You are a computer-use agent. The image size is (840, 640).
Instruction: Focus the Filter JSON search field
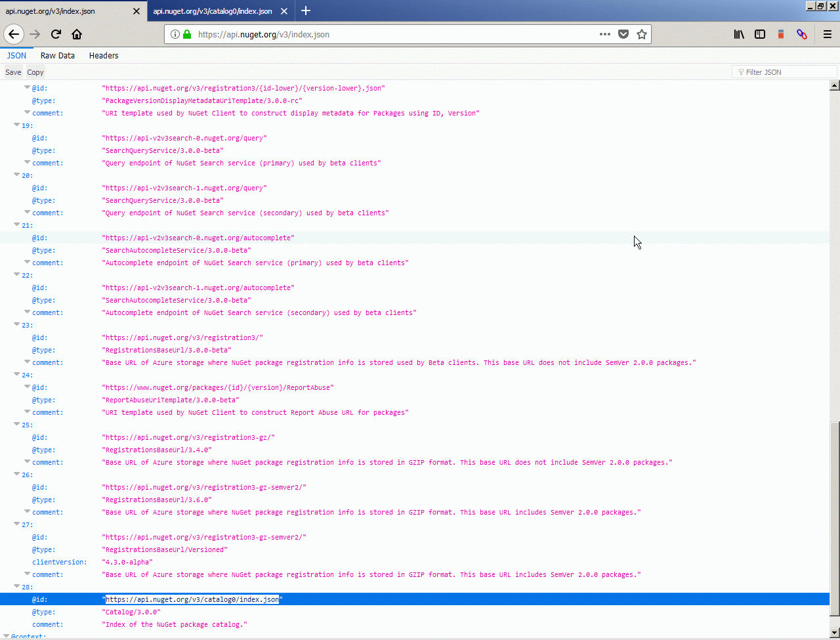(784, 72)
